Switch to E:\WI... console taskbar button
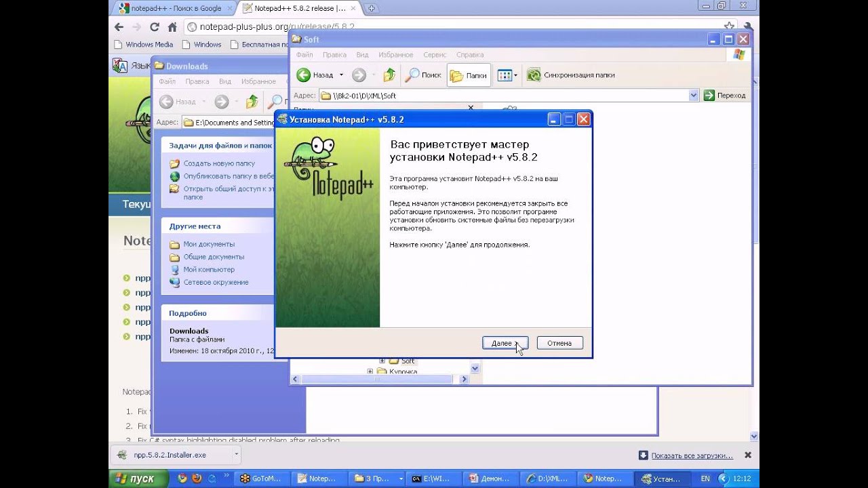This screenshot has height=488, width=868. [434, 479]
